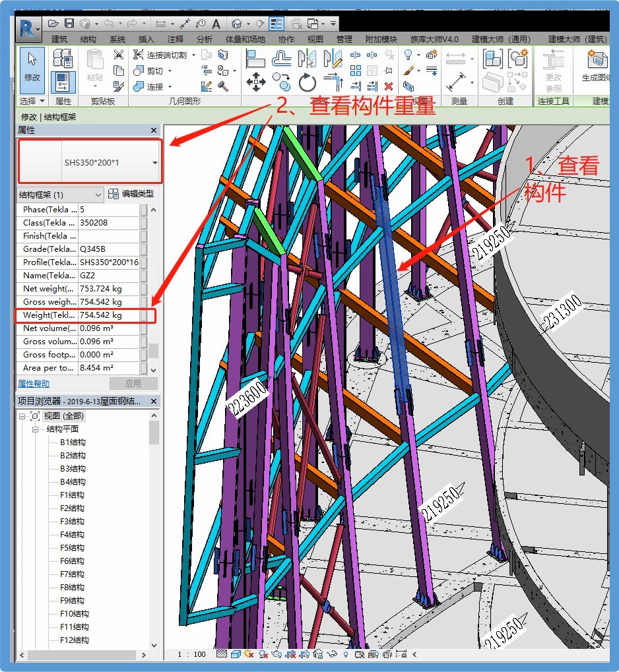Click the Project Browser horizontal scrollbar track
The image size is (619, 672).
click(82, 655)
